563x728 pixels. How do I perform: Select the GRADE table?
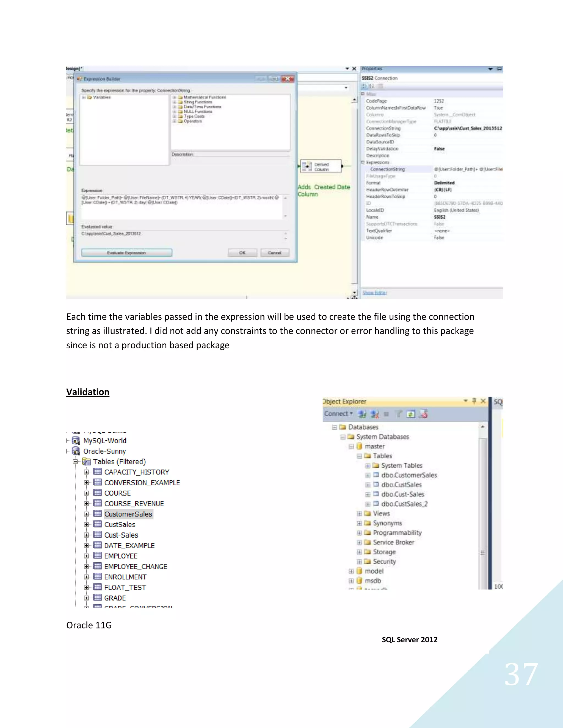pyautogui.click(x=115, y=598)
